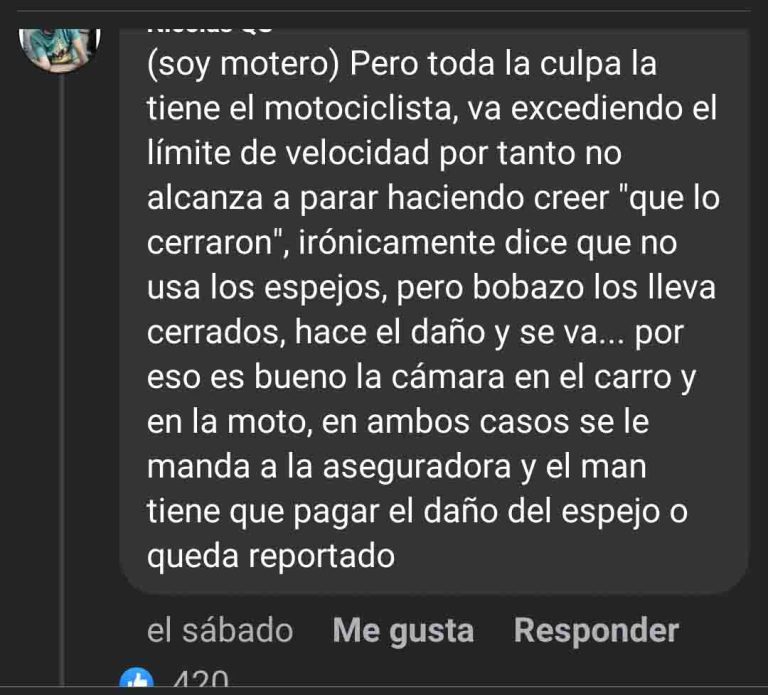Reply to comment using Responder
This screenshot has height=695, width=768.
[x=596, y=630]
